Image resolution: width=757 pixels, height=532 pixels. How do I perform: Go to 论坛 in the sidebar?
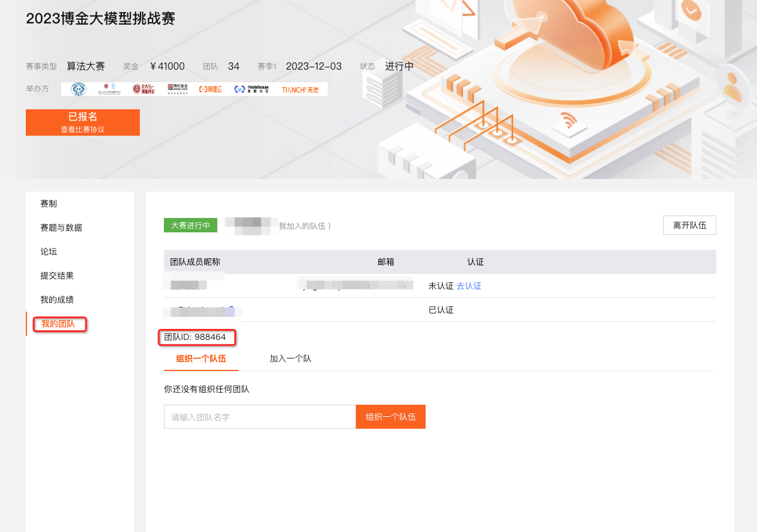pyautogui.click(x=49, y=252)
